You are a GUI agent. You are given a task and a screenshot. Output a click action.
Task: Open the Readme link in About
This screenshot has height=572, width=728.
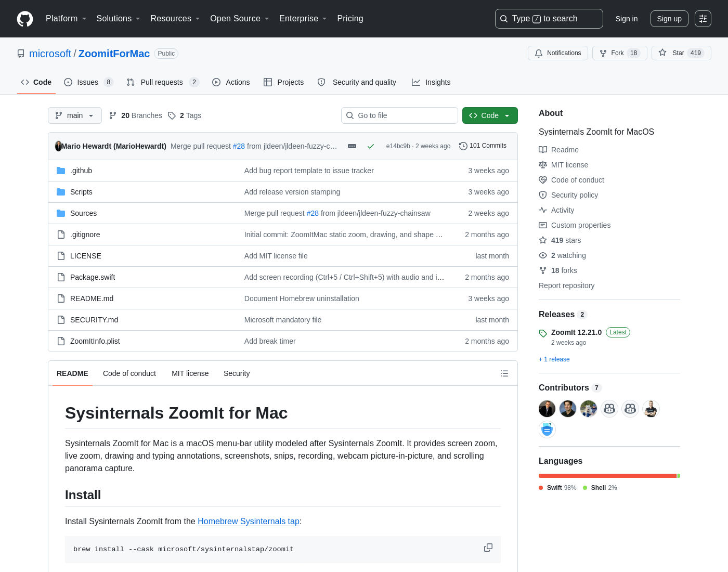tap(559, 150)
